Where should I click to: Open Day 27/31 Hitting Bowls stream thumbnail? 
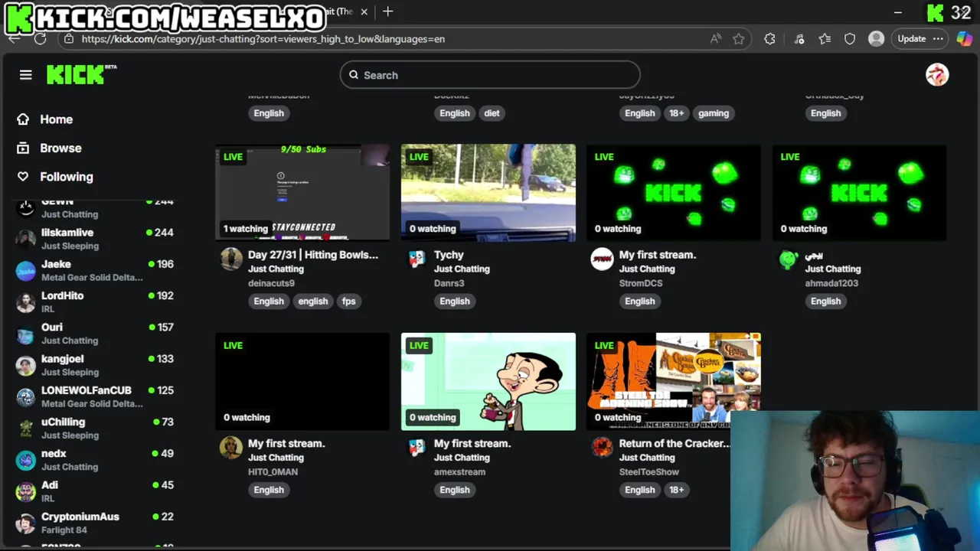pos(302,193)
